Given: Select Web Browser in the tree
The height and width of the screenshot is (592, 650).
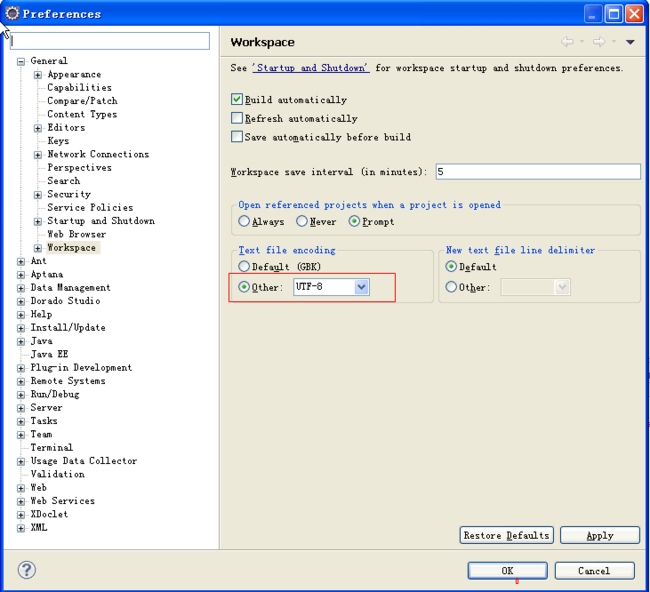Looking at the screenshot, I should pyautogui.click(x=77, y=234).
